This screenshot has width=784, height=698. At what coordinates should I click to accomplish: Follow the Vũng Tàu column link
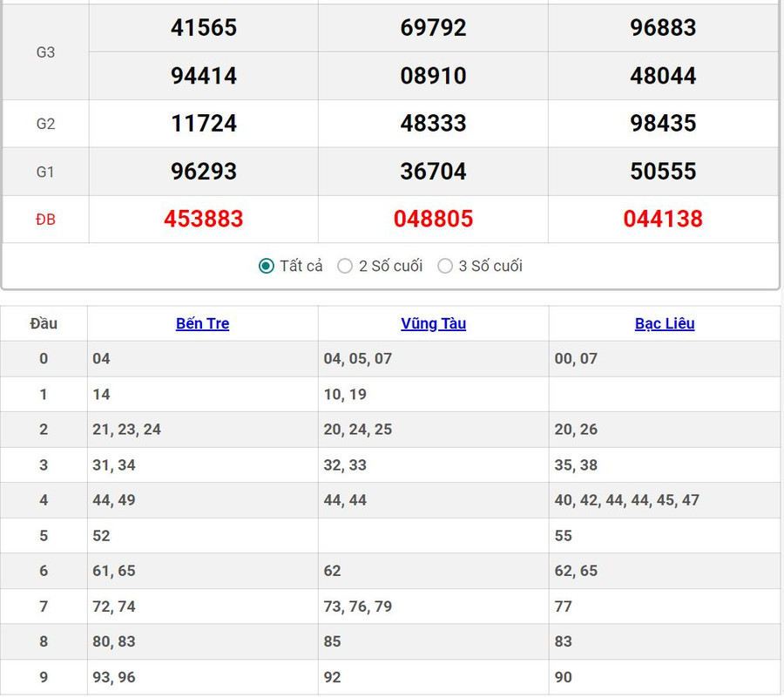coord(433,323)
